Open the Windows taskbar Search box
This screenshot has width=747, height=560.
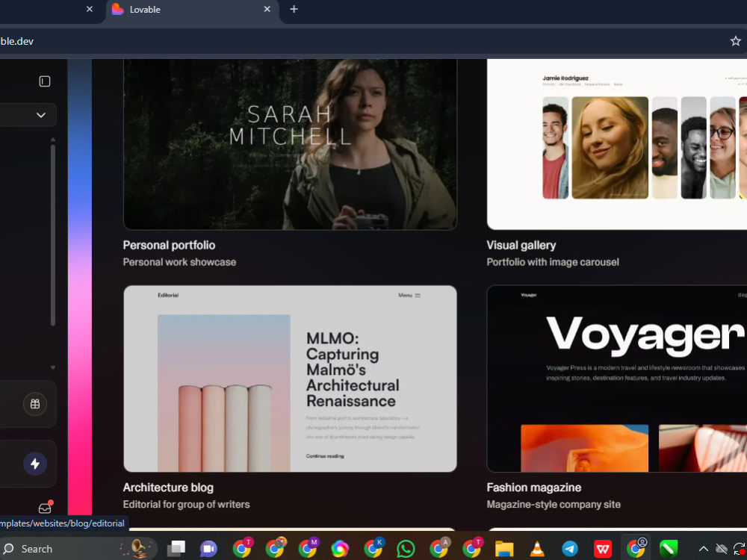(x=78, y=549)
